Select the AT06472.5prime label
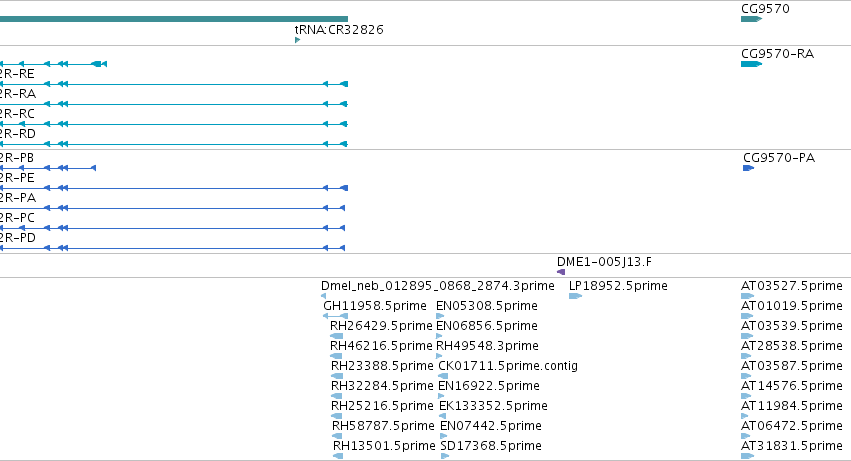This screenshot has width=851, height=461. [x=792, y=426]
